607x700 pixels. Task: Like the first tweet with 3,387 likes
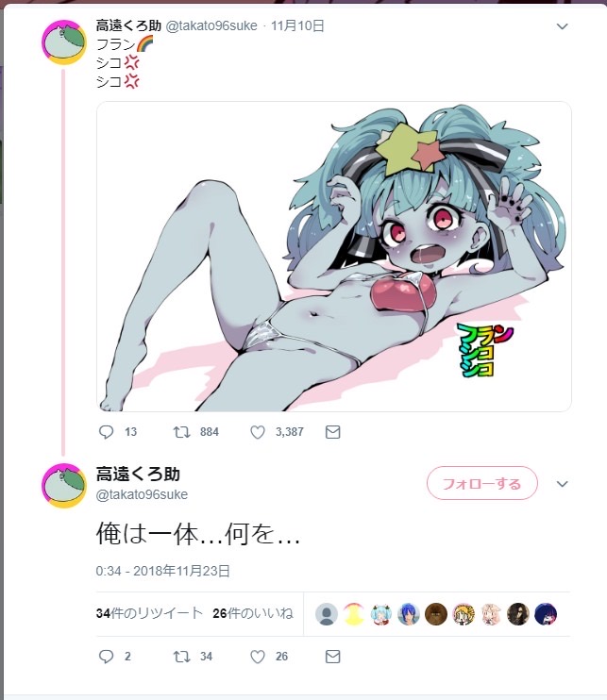pyautogui.click(x=258, y=432)
